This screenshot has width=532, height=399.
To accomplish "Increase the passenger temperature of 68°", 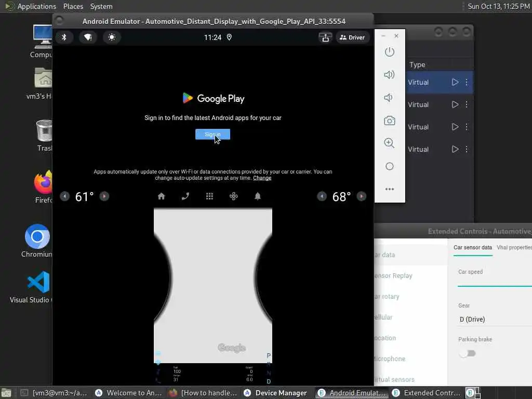I will [x=362, y=196].
